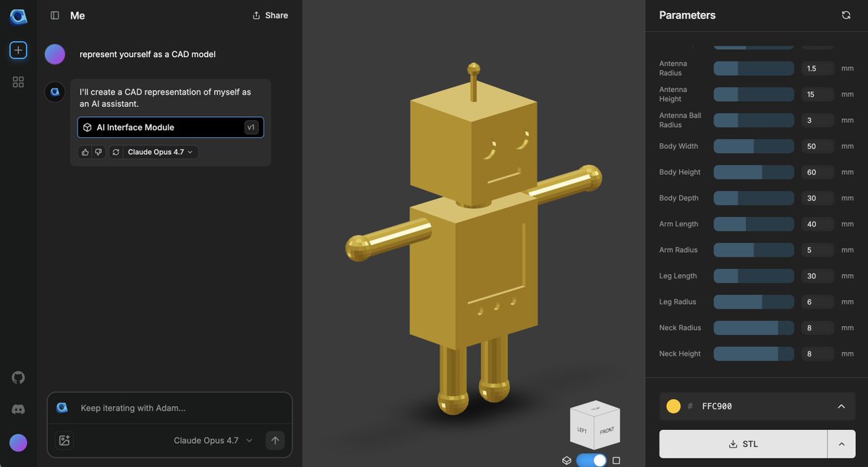Screen dimensions: 868x467
Task: Click the Zoo logo in the sidebar
Action: pos(17,16)
